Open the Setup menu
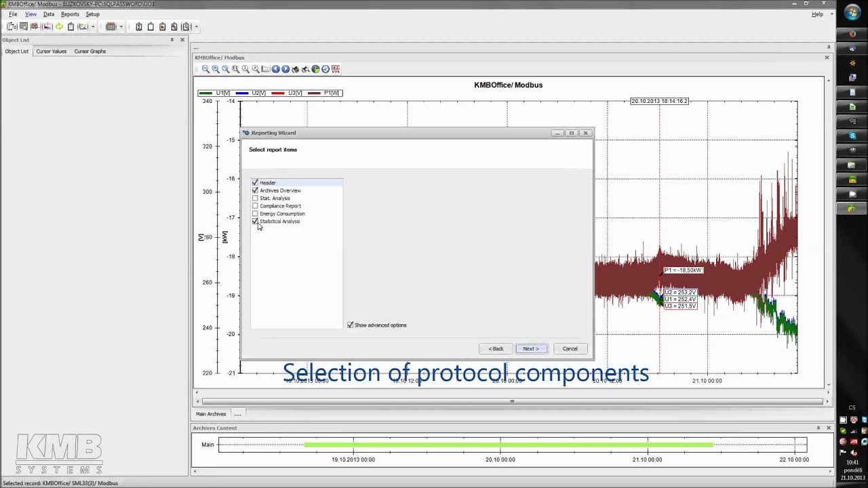This screenshot has height=488, width=868. click(92, 14)
